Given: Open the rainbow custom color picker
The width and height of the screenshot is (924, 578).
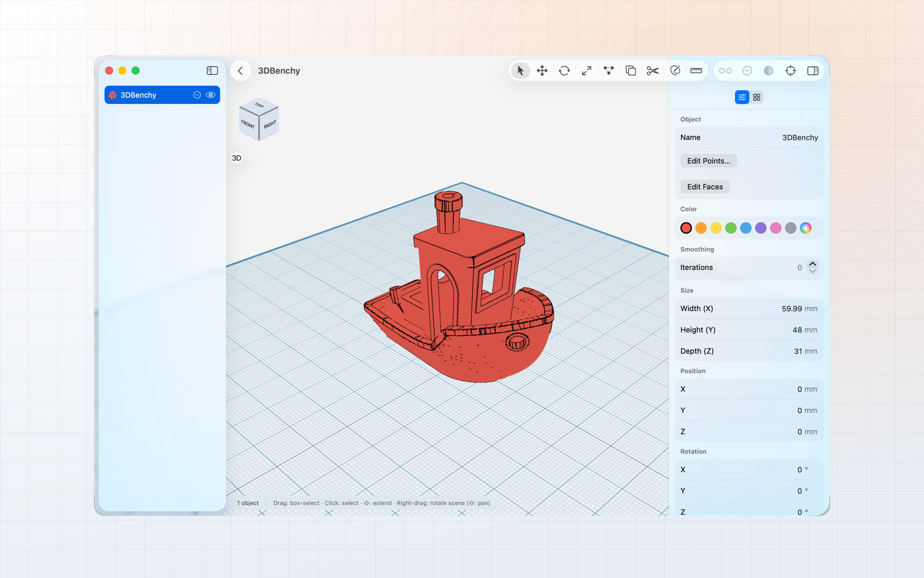Looking at the screenshot, I should pyautogui.click(x=806, y=228).
